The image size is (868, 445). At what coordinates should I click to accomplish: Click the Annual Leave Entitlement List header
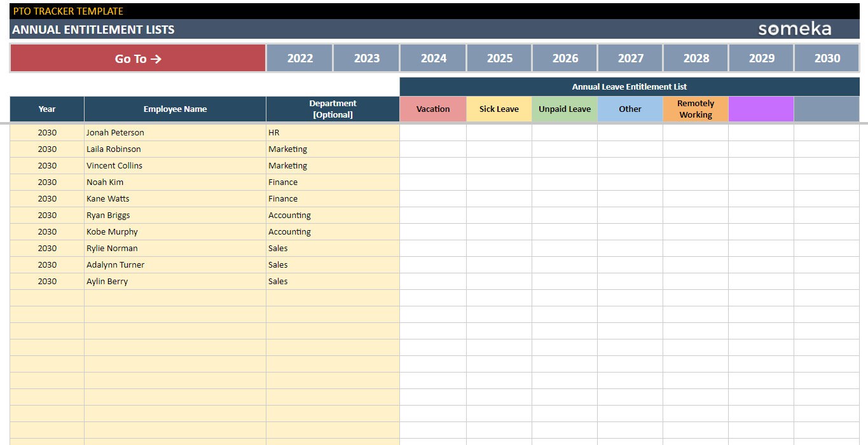tap(630, 86)
